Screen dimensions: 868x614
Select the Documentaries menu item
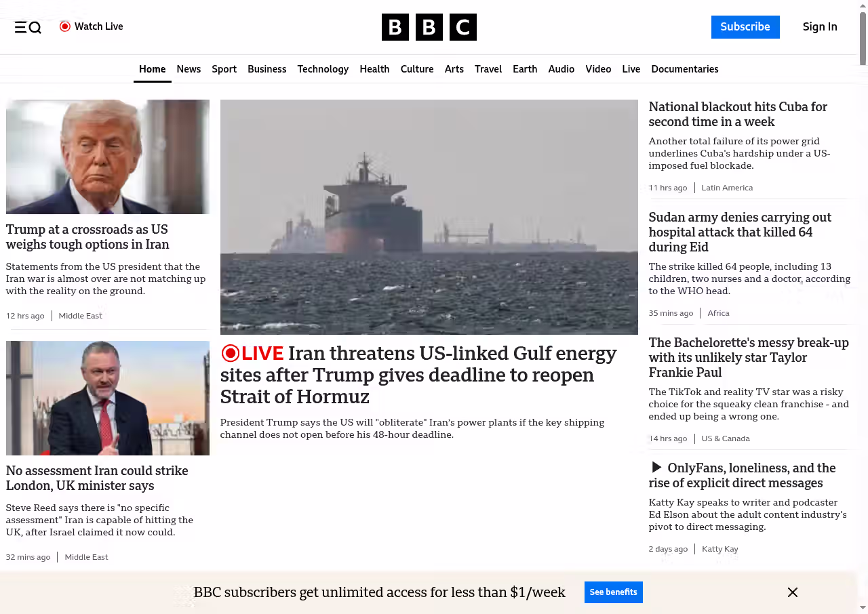coord(684,69)
